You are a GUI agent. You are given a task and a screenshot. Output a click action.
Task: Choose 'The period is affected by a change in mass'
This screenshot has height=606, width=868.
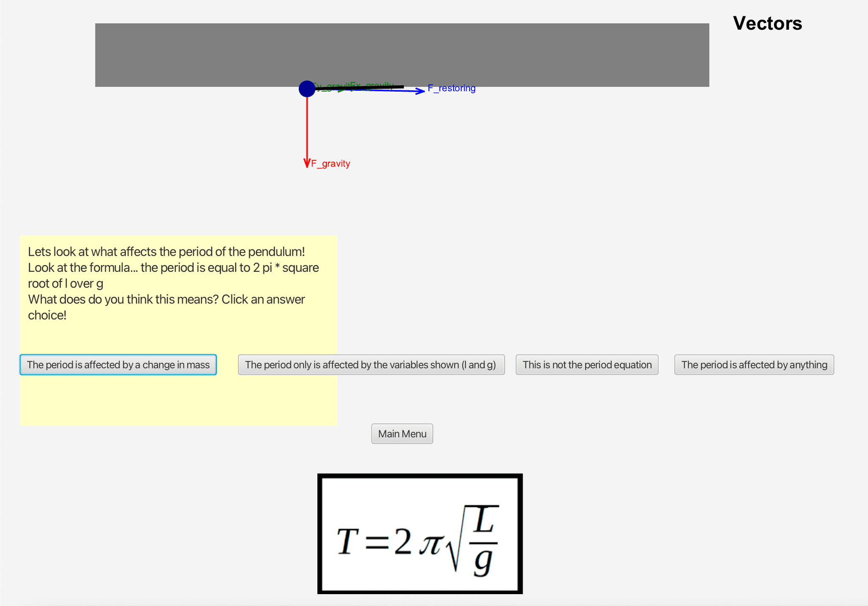[x=118, y=365]
